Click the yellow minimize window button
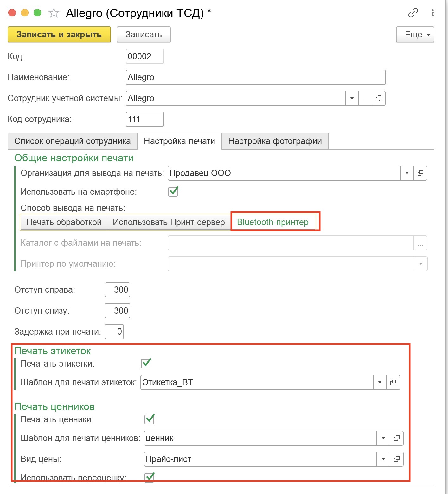Viewport: 448px width, 494px height. click(25, 13)
